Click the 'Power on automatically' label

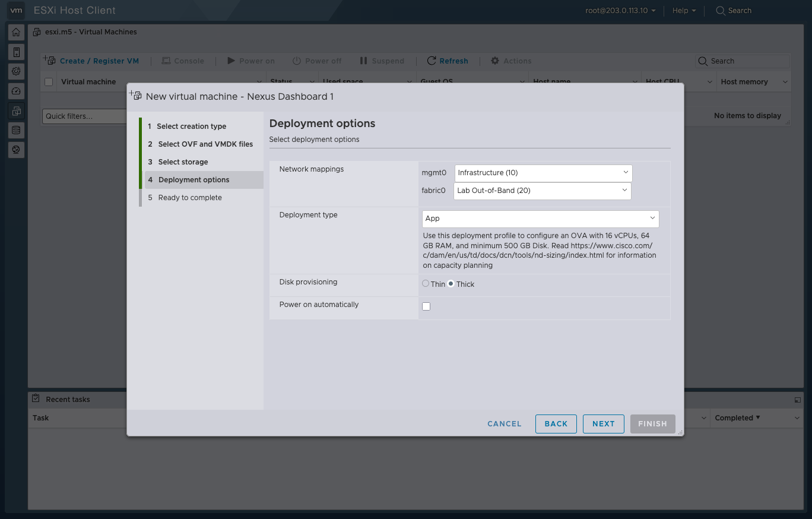pyautogui.click(x=319, y=305)
